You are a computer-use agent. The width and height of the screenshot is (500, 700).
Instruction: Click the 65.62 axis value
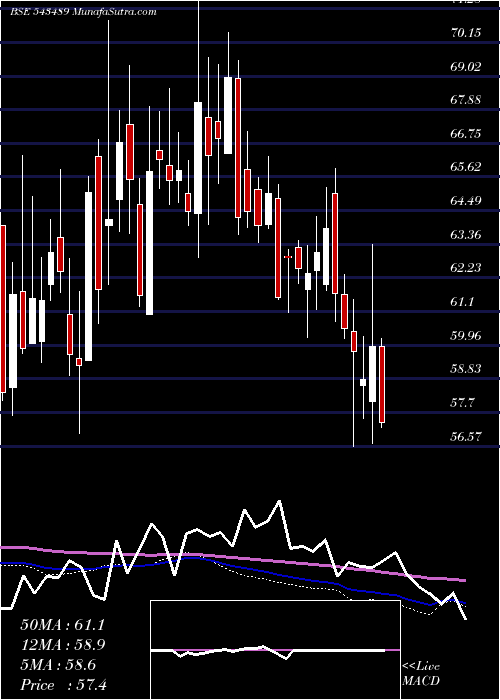(x=466, y=167)
